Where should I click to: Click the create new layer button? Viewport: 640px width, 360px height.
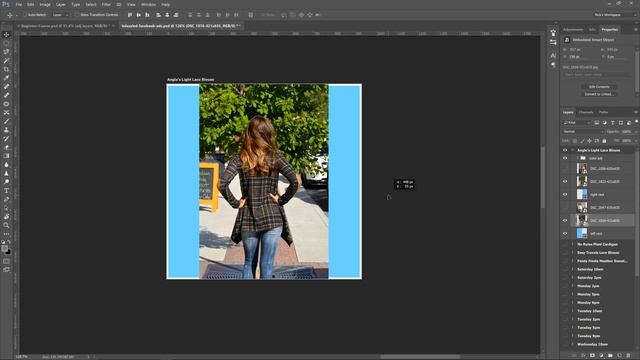(x=620, y=356)
